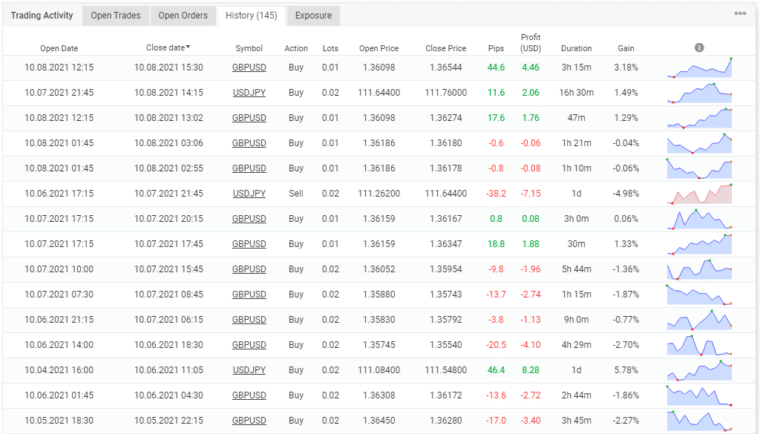Screen dimensions: 760x434
Task: View red sparkline chart for -4.98% trade
Action: point(699,193)
